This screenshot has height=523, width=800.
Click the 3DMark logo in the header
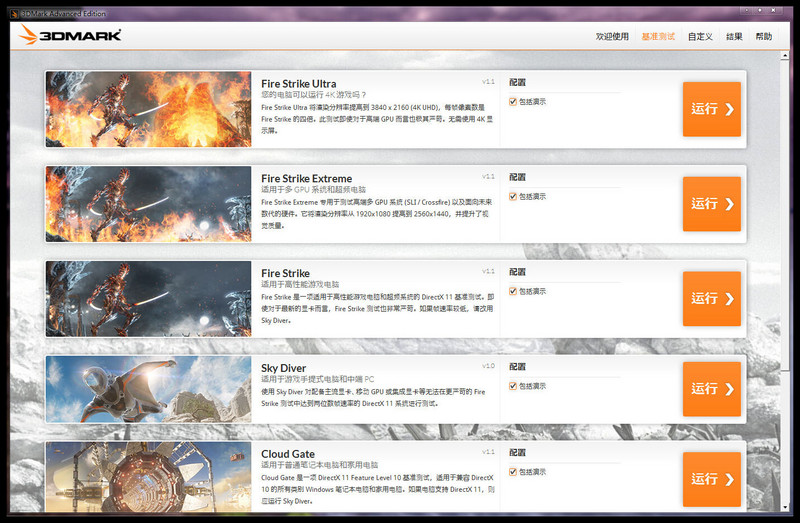(x=70, y=35)
